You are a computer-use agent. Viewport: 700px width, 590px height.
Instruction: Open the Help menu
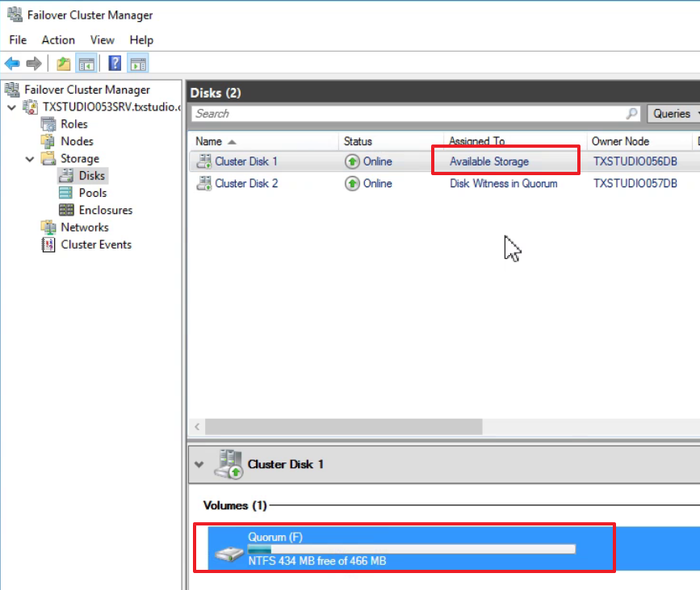coord(141,40)
